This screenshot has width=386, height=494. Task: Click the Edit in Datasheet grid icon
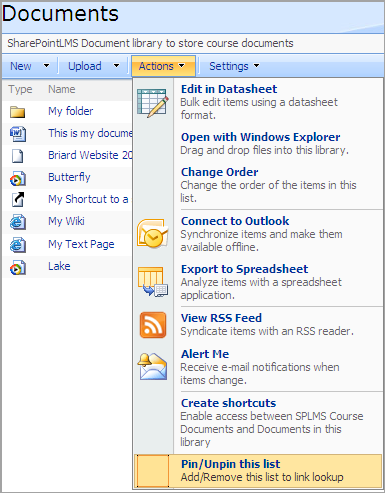point(153,103)
